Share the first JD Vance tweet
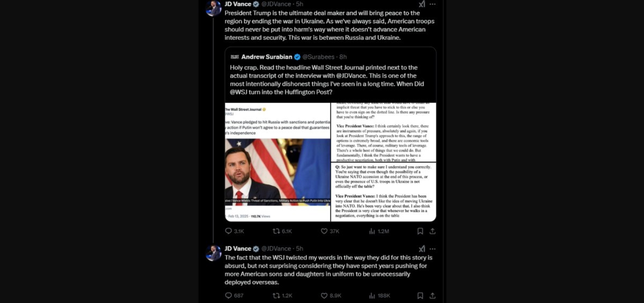The width and height of the screenshot is (644, 303). click(433, 231)
